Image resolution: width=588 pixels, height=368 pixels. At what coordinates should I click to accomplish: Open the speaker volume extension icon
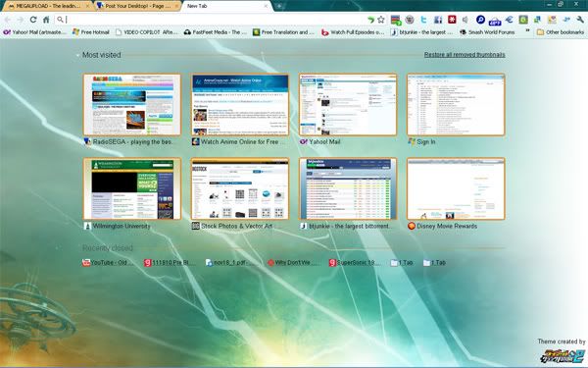pos(465,20)
